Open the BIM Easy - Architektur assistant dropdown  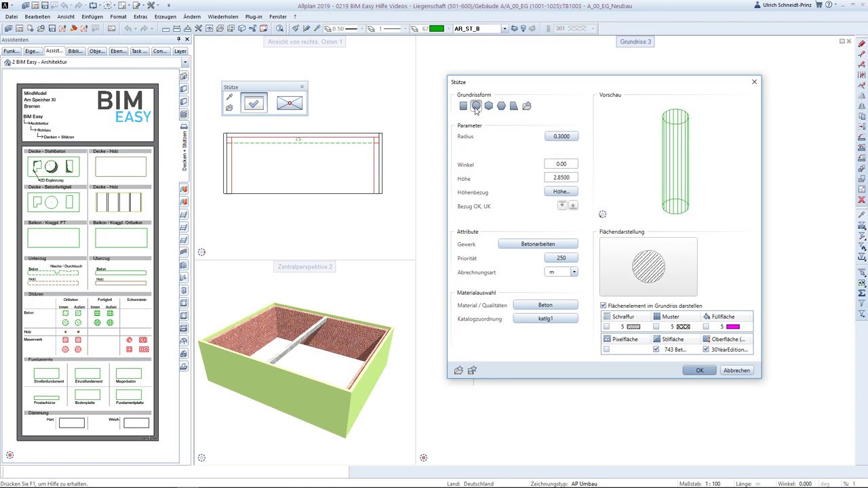(184, 62)
